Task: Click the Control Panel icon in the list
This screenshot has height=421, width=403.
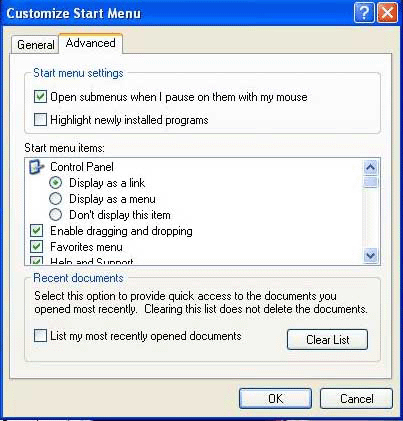Action: [36, 167]
